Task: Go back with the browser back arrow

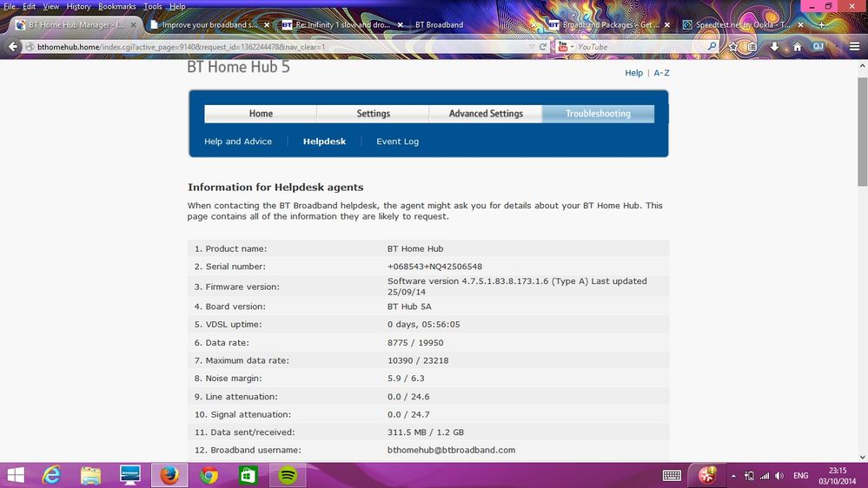Action: click(13, 47)
